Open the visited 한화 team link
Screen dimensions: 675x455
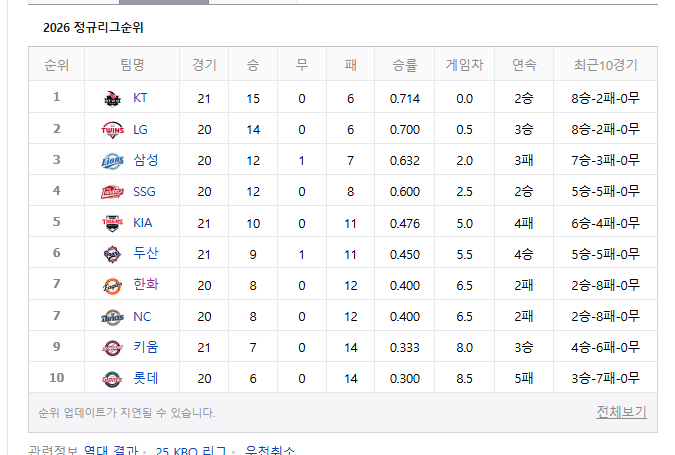tap(146, 284)
